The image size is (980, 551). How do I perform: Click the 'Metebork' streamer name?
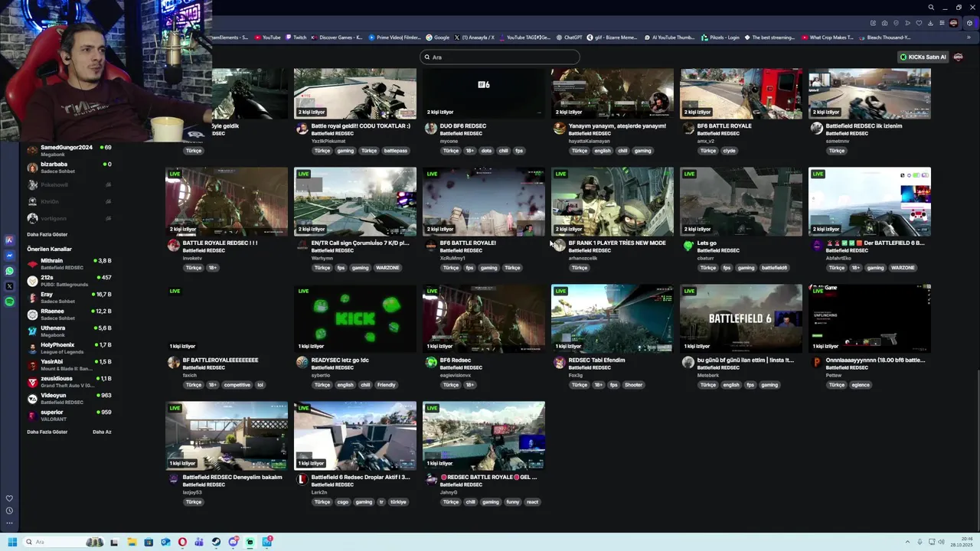(x=708, y=376)
